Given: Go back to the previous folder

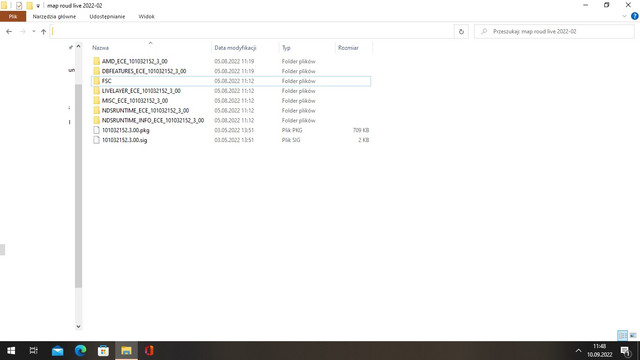Looking at the screenshot, I should coord(9,31).
